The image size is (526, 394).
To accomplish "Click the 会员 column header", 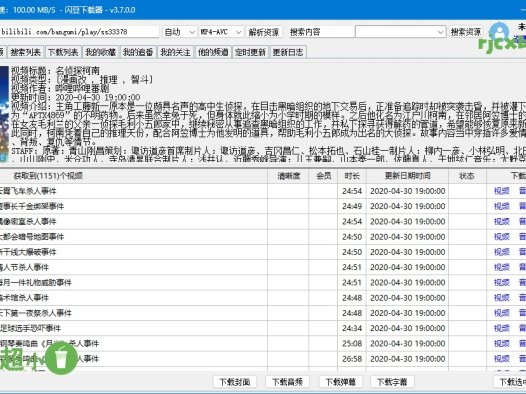I will point(324,176).
